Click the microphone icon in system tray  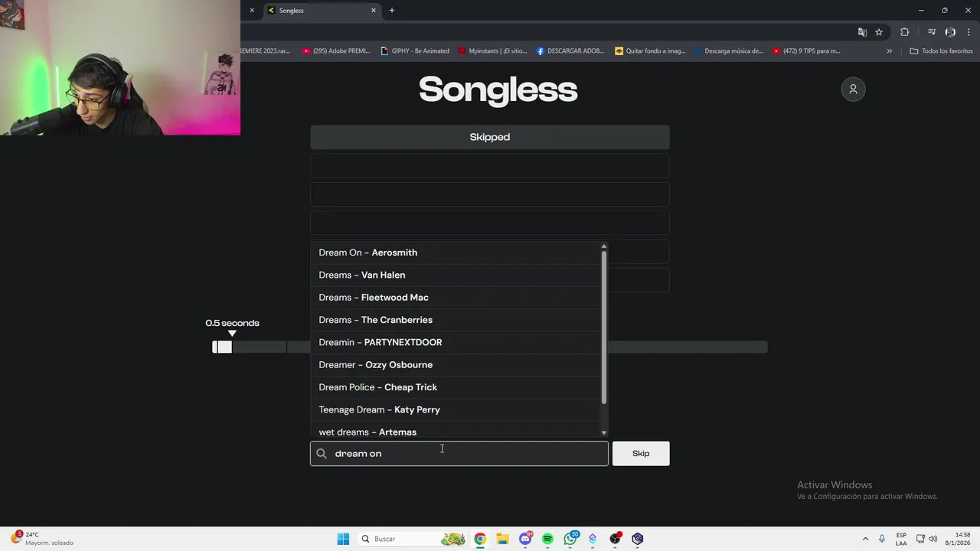coord(882,539)
